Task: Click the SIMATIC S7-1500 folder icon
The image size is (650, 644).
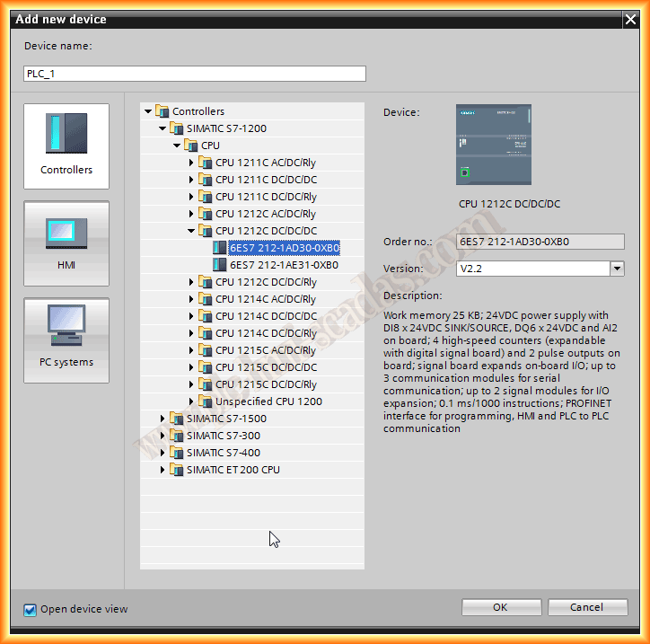Action: [x=177, y=419]
